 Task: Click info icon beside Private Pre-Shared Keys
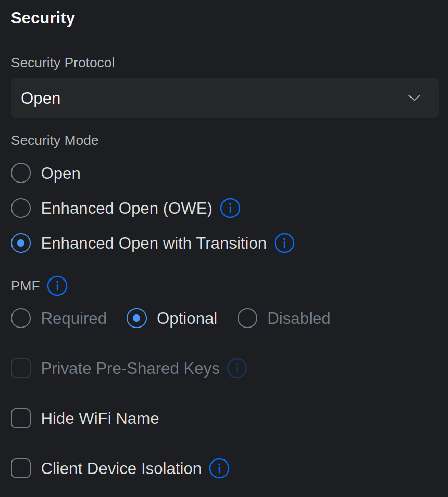[237, 369]
